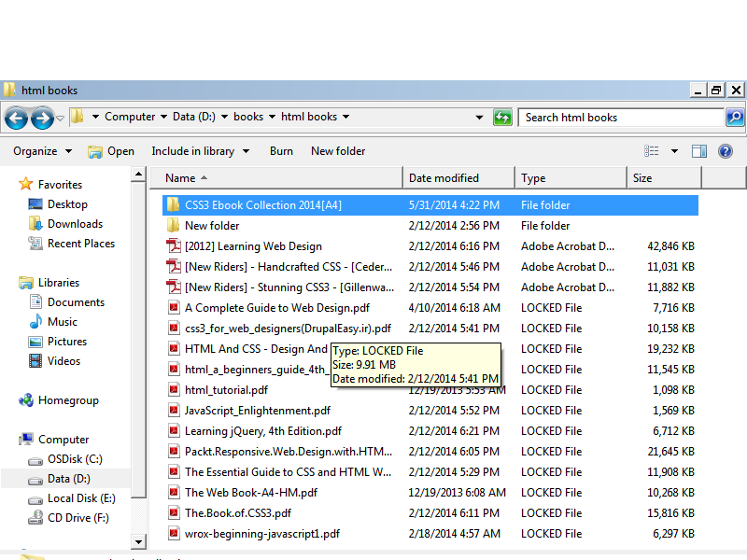Go back with the blue Back arrow
This screenshot has height=560, width=747.
click(16, 118)
